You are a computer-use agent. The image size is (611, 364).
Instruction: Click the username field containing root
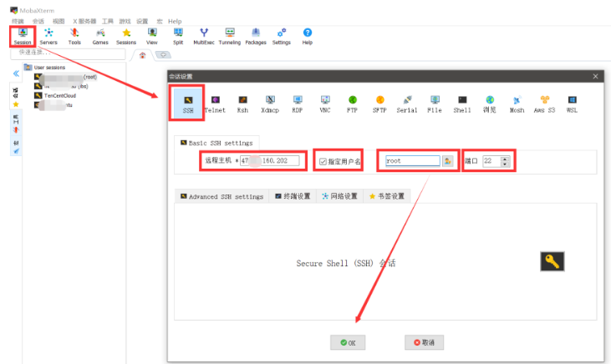[413, 161]
